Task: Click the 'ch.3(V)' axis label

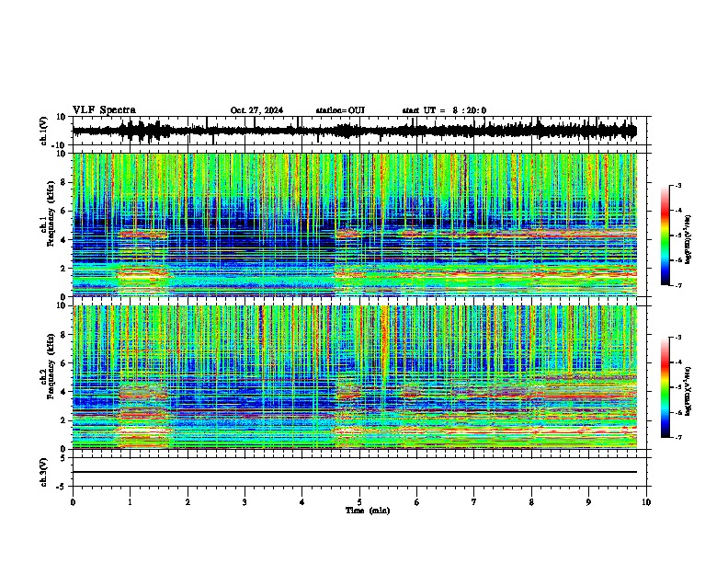Action: click(44, 472)
